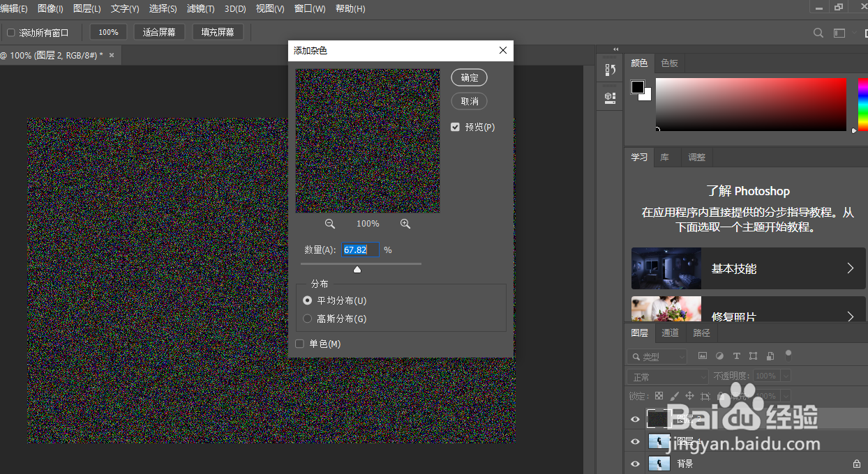Click the 数量(A) input field 67.82

[360, 250]
